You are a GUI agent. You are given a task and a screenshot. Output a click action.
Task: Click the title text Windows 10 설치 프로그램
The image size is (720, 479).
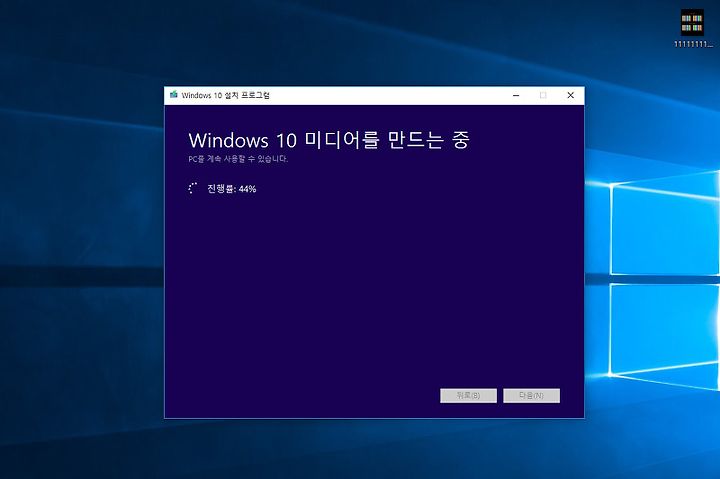click(225, 95)
